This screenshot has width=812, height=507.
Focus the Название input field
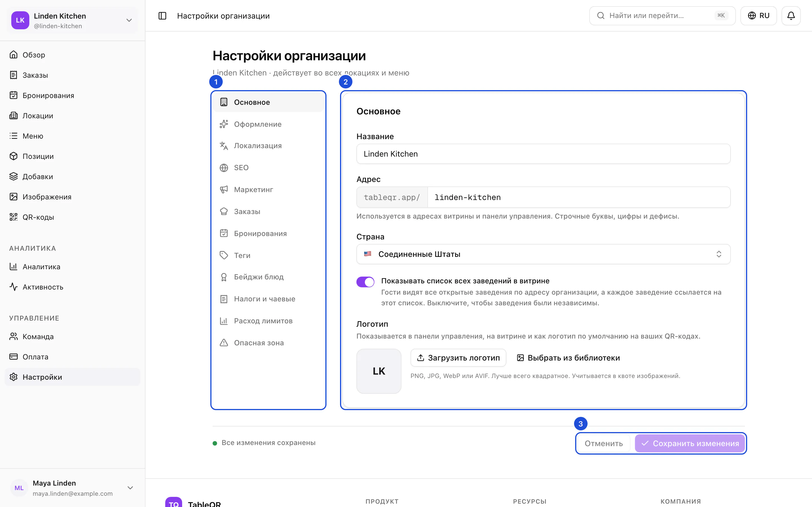tap(543, 154)
